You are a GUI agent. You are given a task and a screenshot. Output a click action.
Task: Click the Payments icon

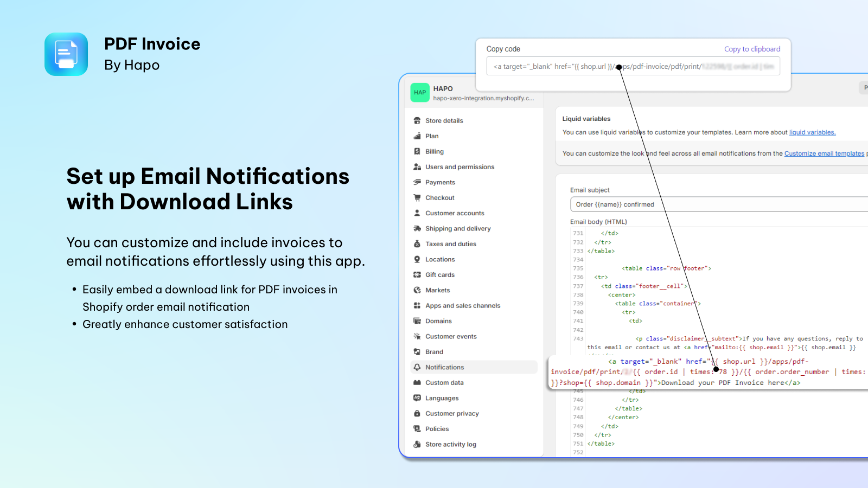coord(417,182)
